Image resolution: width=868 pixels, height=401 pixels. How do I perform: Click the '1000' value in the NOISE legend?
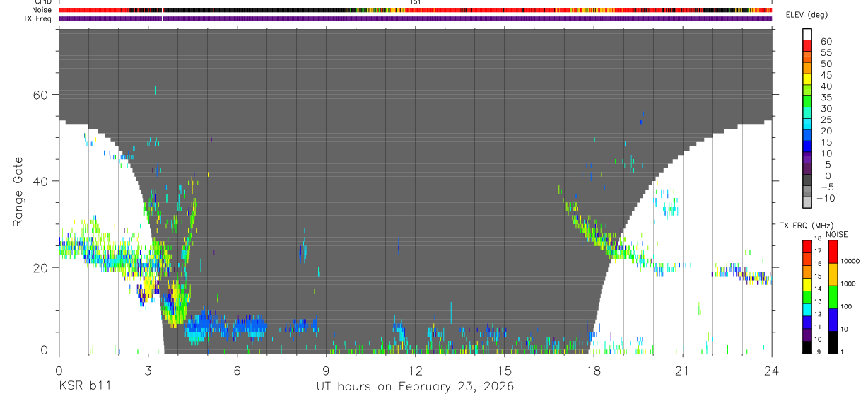848,284
